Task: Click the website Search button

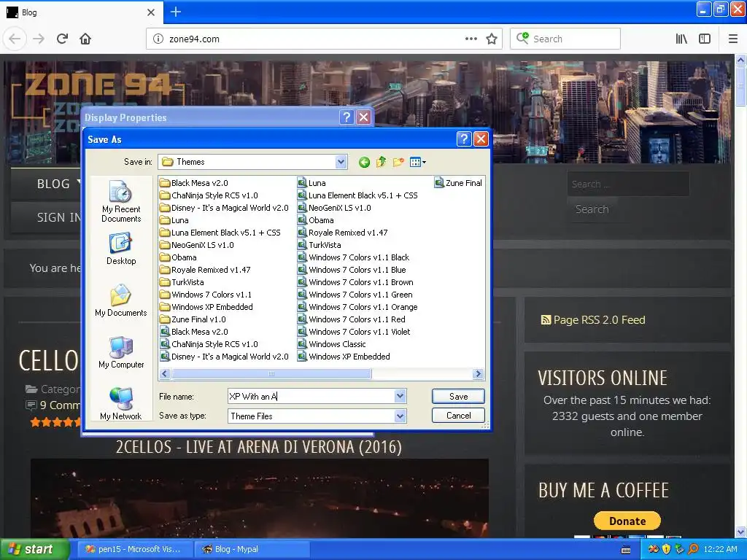Action: pyautogui.click(x=592, y=209)
